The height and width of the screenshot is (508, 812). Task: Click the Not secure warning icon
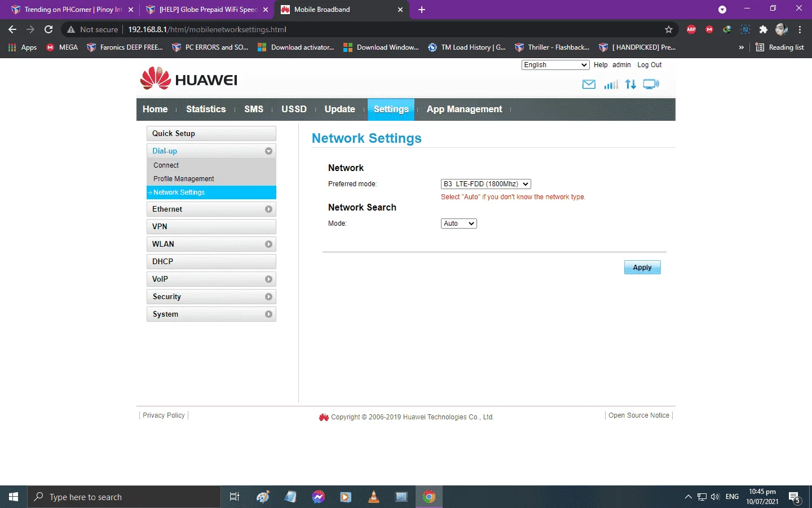[71, 29]
